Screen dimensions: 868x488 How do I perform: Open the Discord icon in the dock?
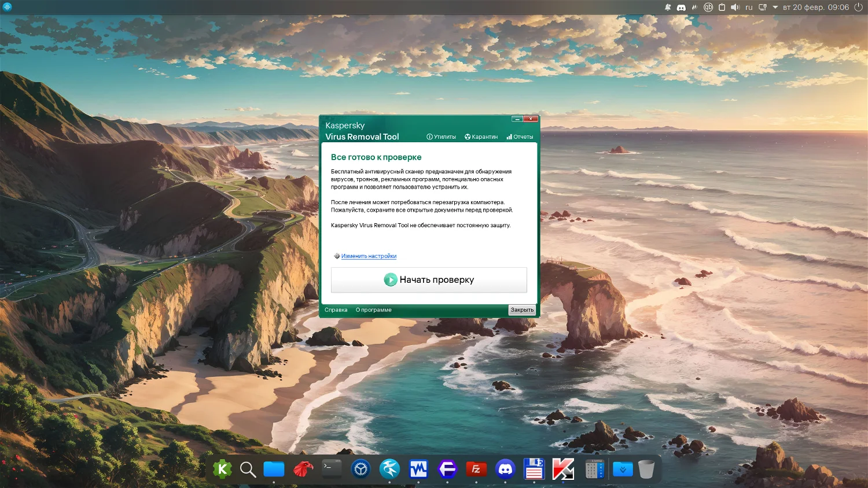pyautogui.click(x=505, y=469)
